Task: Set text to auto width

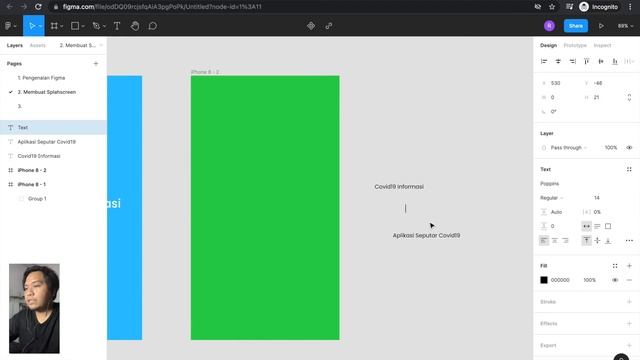Action: coord(586,226)
